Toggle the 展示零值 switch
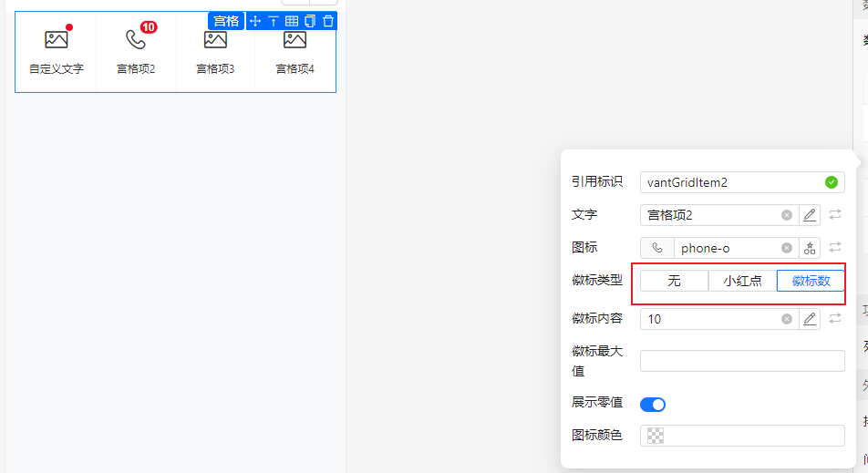The width and height of the screenshot is (868, 473). [x=653, y=405]
